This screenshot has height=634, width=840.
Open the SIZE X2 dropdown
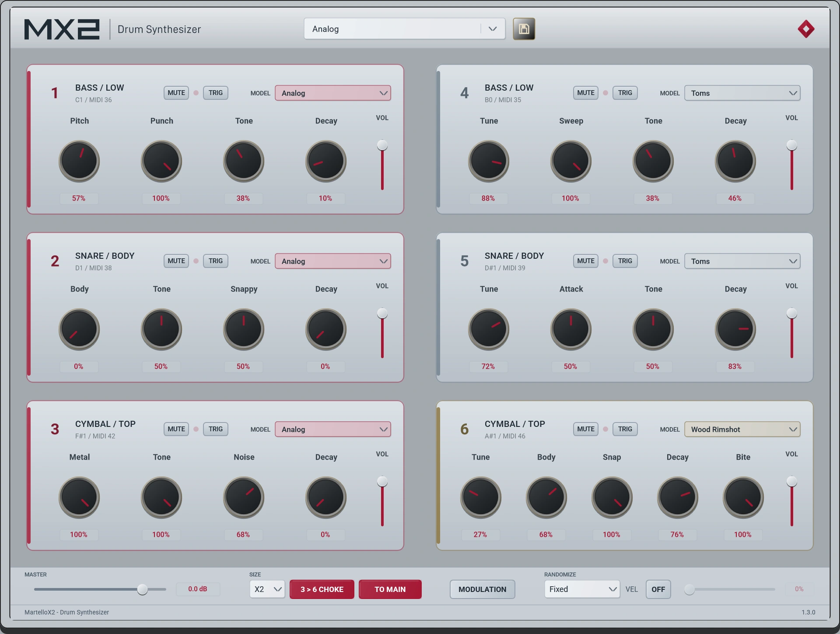click(x=267, y=589)
